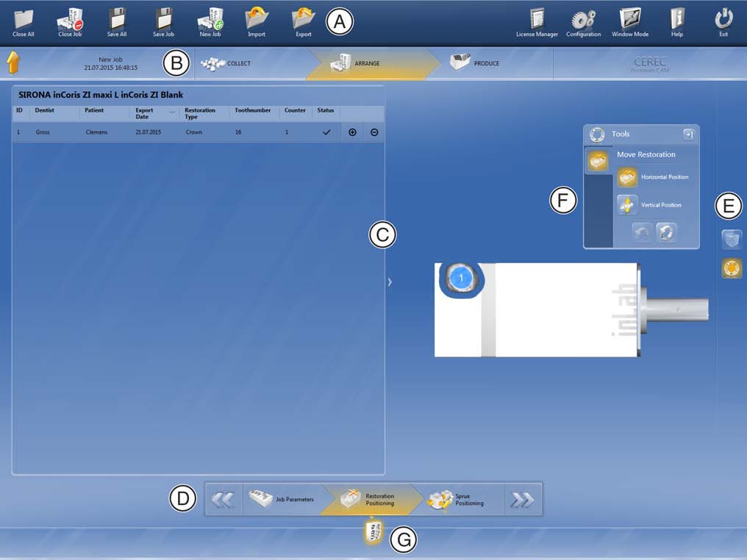Click the Close Job icon
The height and width of the screenshot is (560, 747).
[x=70, y=22]
